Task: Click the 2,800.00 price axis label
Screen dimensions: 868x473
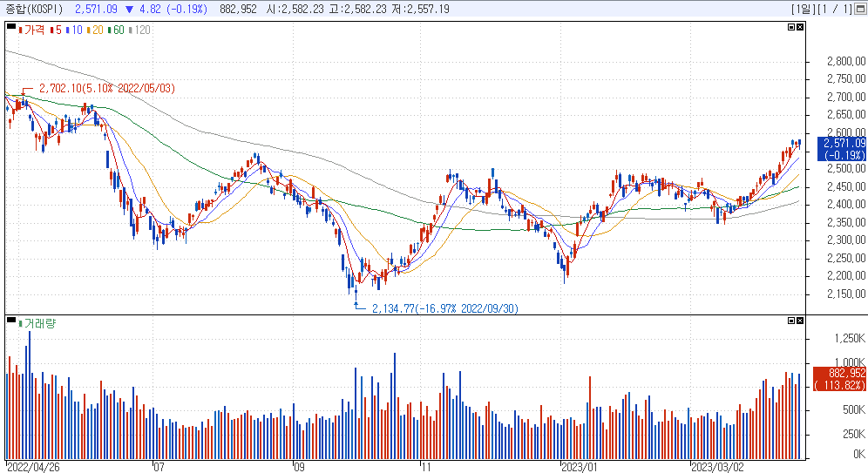Action: click(x=846, y=61)
